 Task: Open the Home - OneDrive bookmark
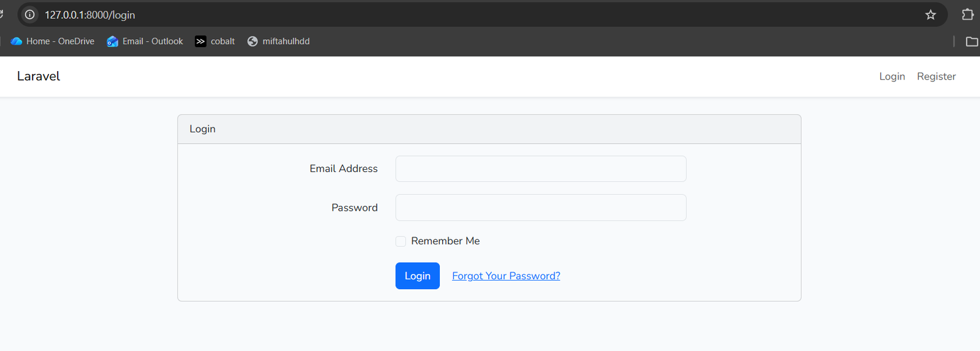(x=53, y=41)
